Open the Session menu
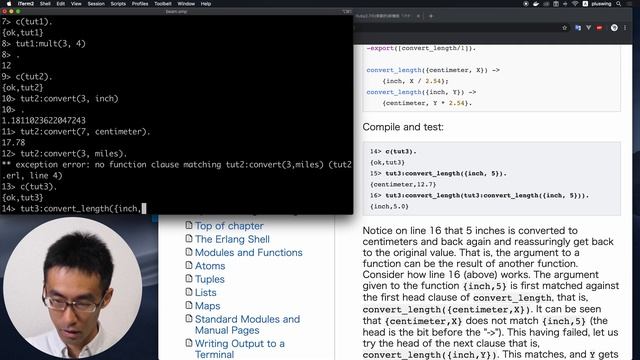640x360 pixels. coord(96,4)
